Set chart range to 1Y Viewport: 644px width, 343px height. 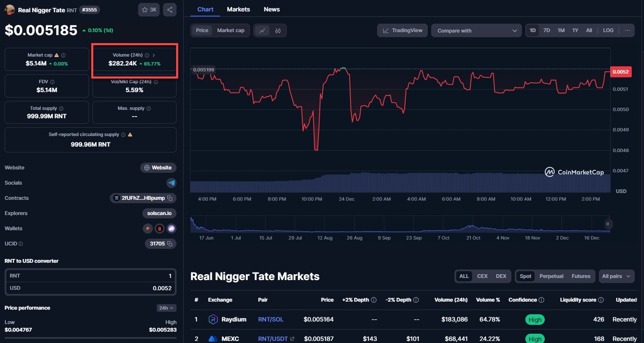pyautogui.click(x=575, y=30)
